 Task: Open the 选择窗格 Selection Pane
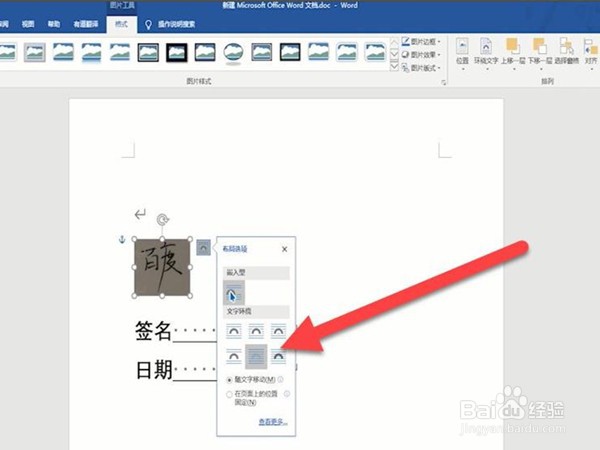tap(567, 51)
